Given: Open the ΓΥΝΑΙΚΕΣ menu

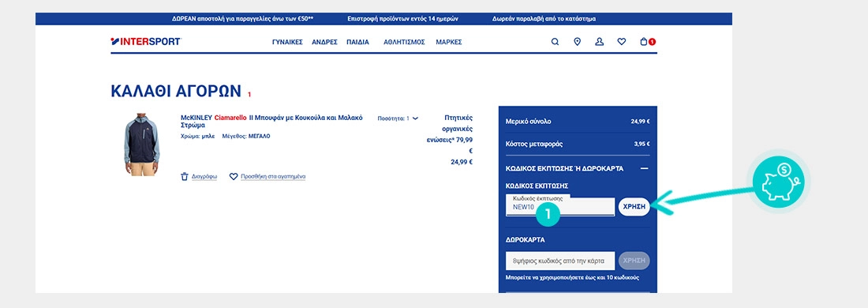Looking at the screenshot, I should [287, 42].
